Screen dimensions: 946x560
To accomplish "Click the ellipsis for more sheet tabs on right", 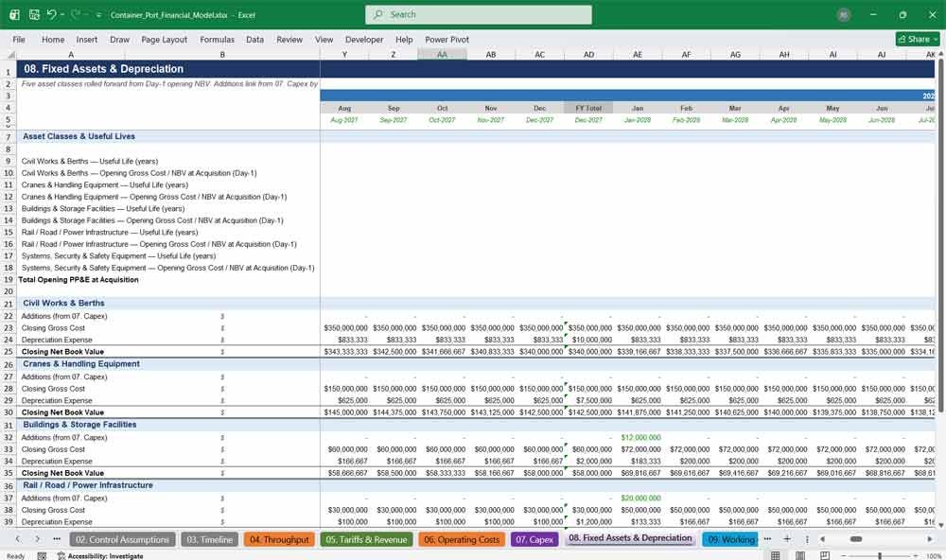I will [767, 539].
